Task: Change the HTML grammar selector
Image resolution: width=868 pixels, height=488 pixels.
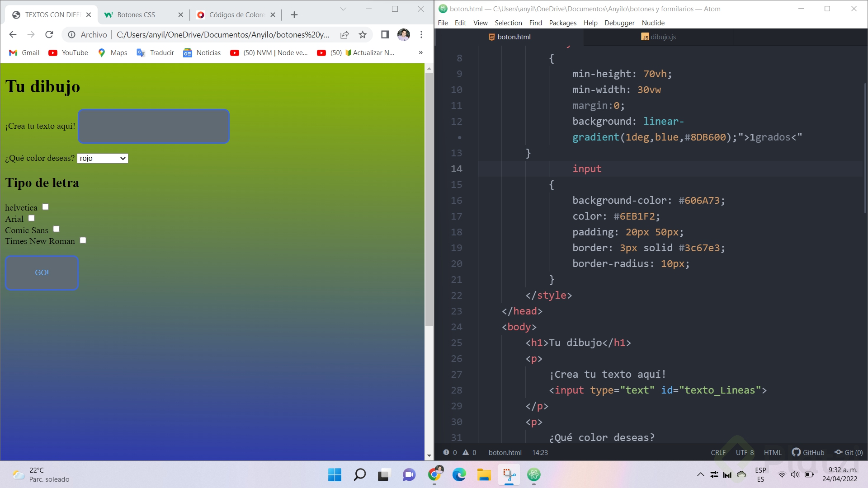Action: (x=773, y=452)
